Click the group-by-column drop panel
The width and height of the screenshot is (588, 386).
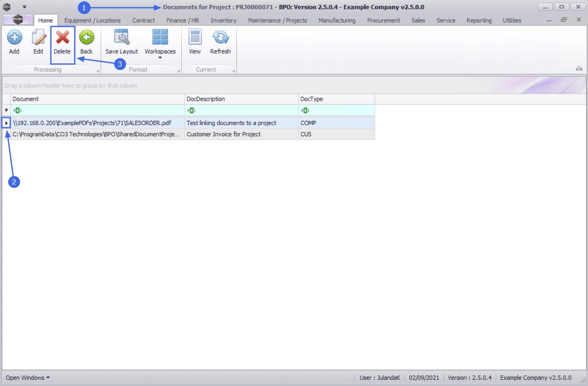[x=294, y=85]
